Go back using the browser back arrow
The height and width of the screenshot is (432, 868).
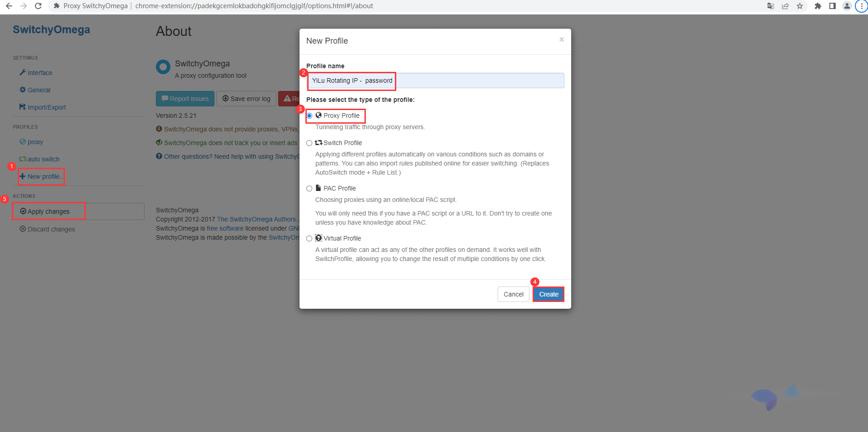[x=9, y=6]
